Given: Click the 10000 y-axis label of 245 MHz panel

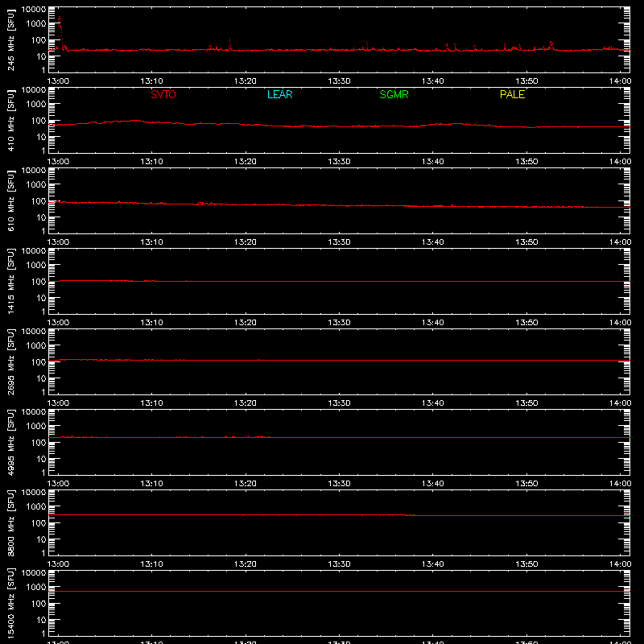Looking at the screenshot, I should pos(34,10).
